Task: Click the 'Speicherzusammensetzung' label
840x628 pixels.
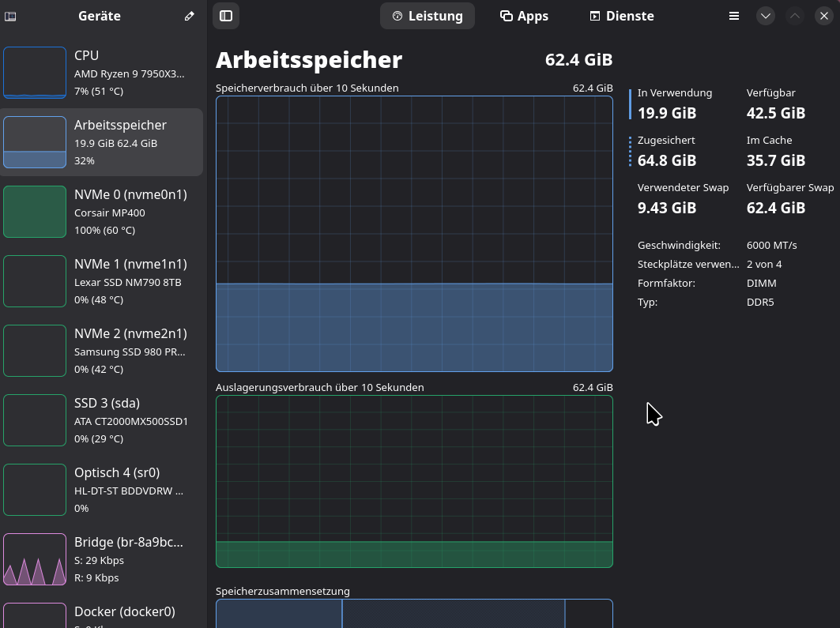Action: (283, 591)
